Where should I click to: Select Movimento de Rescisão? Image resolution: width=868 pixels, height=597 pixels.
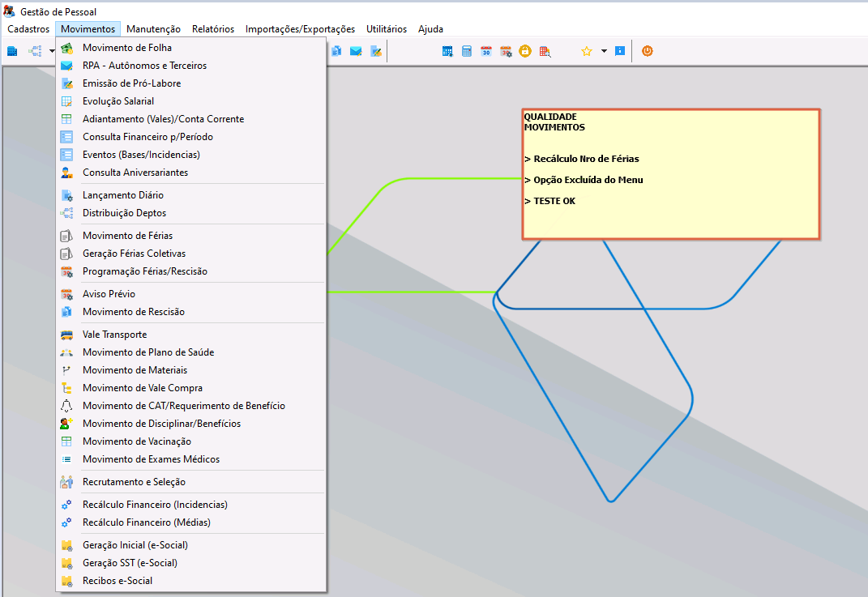(x=191, y=312)
